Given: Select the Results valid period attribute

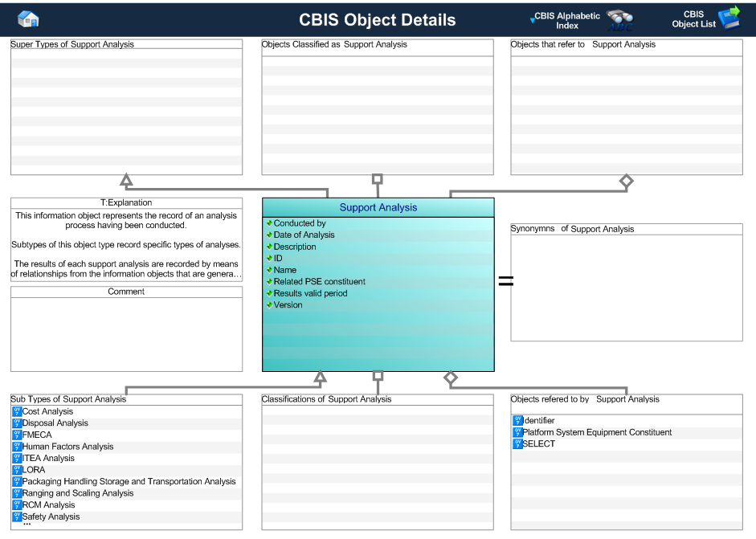Looking at the screenshot, I should [310, 293].
